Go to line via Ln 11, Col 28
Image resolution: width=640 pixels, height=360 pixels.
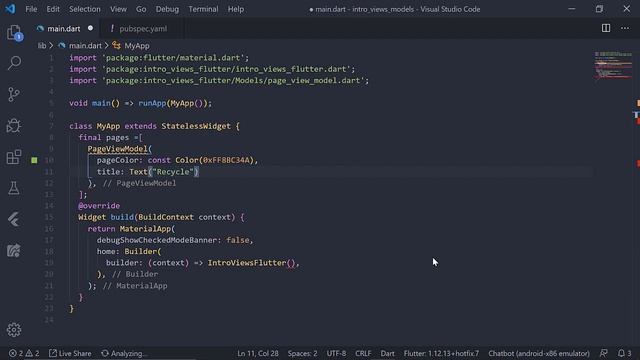click(258, 353)
